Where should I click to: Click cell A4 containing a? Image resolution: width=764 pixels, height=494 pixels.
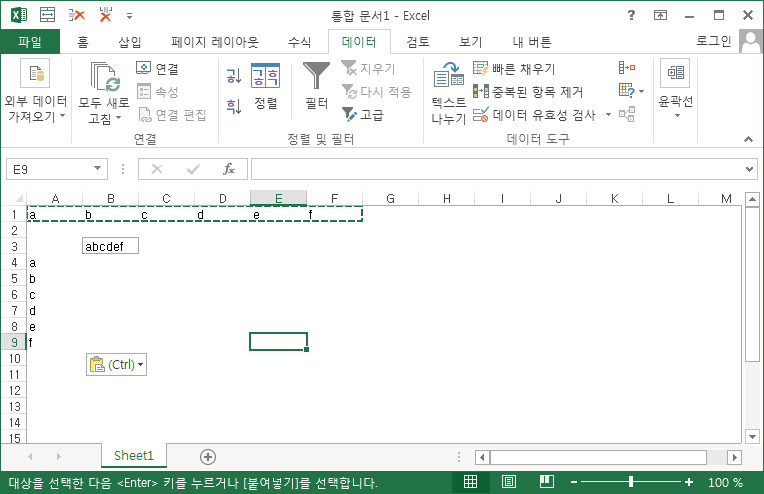(x=55, y=263)
